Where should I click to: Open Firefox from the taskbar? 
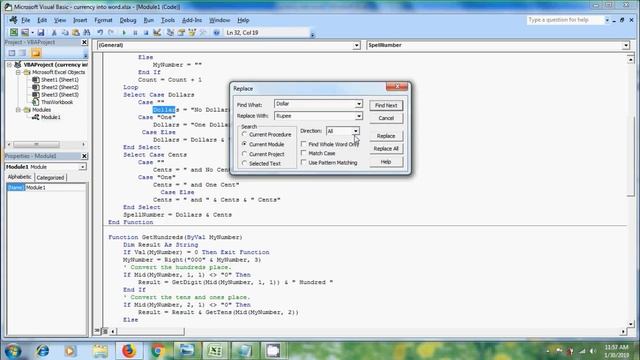(x=129, y=350)
